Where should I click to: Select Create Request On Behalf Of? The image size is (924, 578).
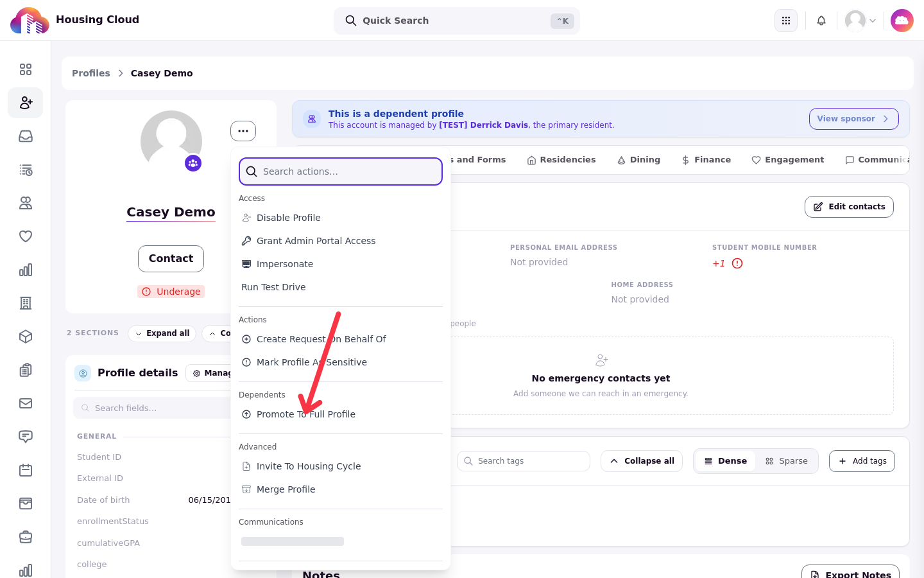341,339
